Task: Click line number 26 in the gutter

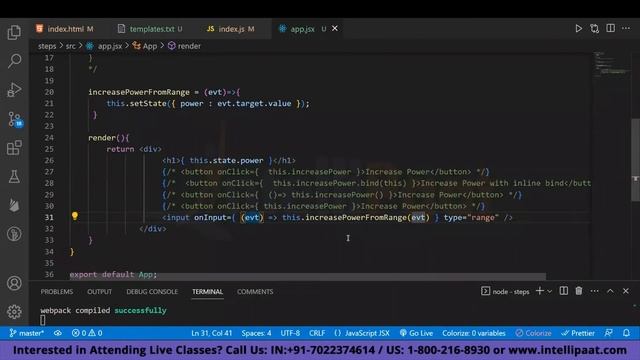Action: (x=49, y=160)
